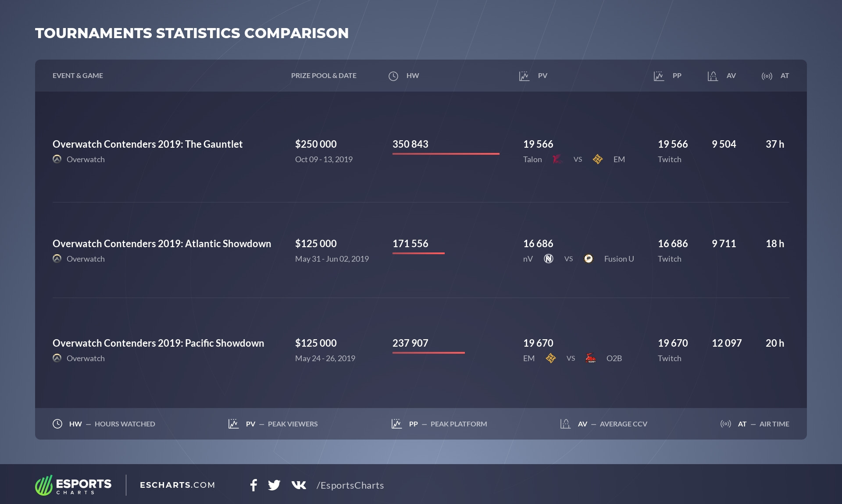This screenshot has height=504, width=842.
Task: Select the PV column header
Action: (542, 75)
